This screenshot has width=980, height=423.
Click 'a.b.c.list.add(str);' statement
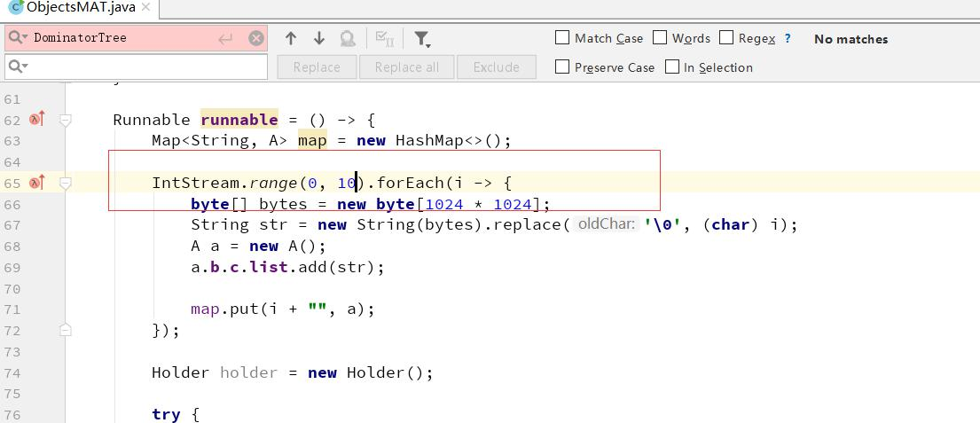point(287,268)
